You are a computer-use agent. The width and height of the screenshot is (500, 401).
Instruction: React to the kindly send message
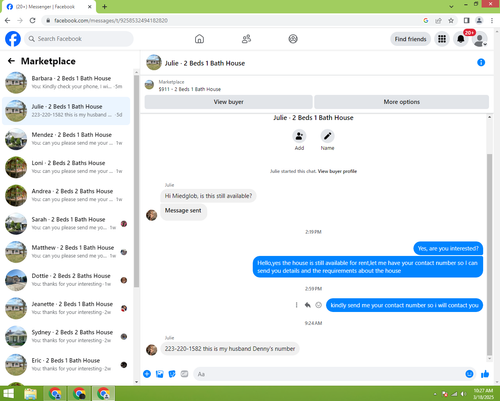(319, 305)
